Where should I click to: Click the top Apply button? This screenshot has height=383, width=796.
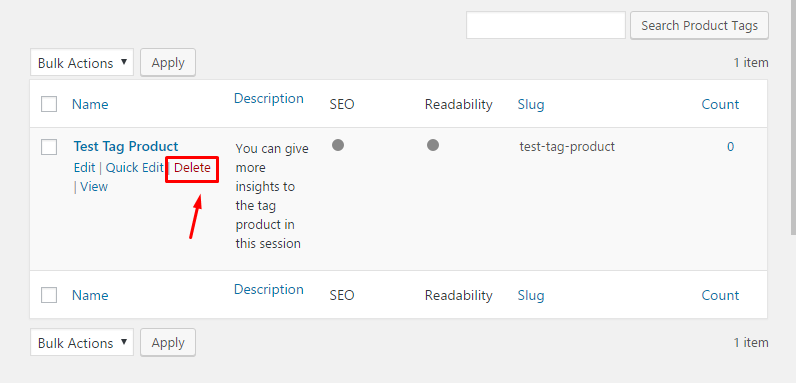pos(168,62)
